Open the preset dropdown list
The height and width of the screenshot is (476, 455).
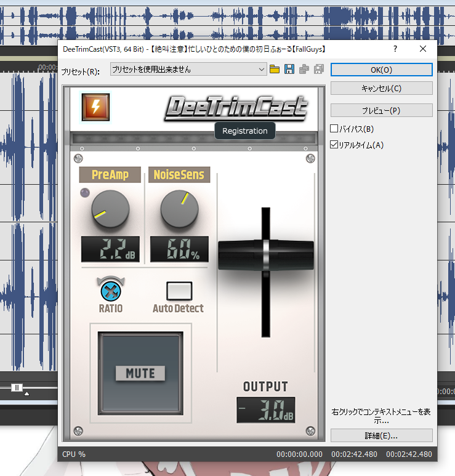(188, 70)
